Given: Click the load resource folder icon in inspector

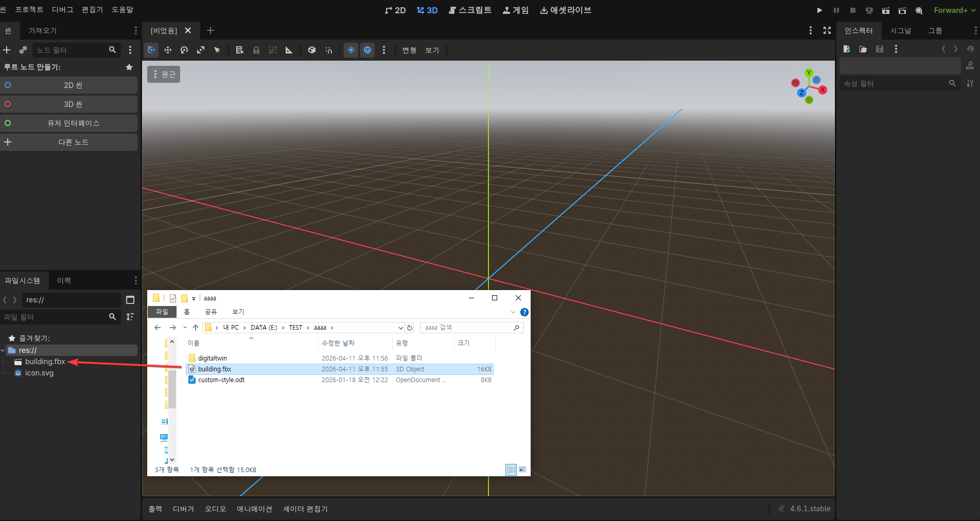Looking at the screenshot, I should 863,49.
